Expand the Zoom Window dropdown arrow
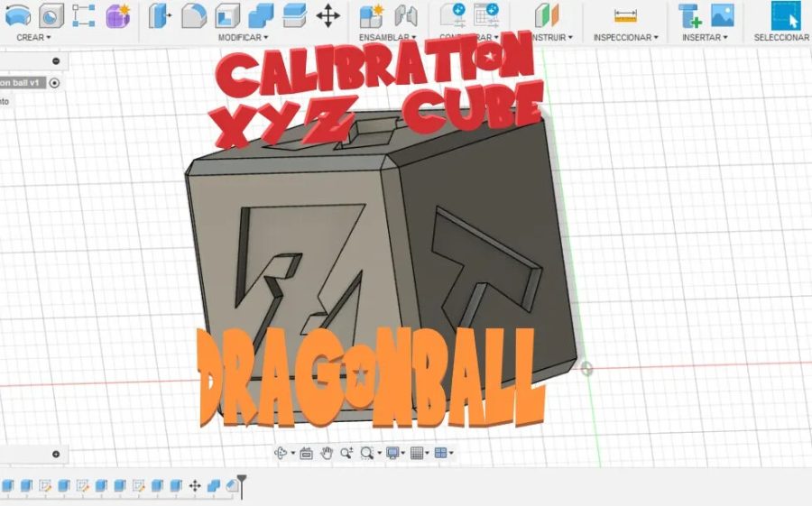The width and height of the screenshot is (812, 506). point(380,453)
